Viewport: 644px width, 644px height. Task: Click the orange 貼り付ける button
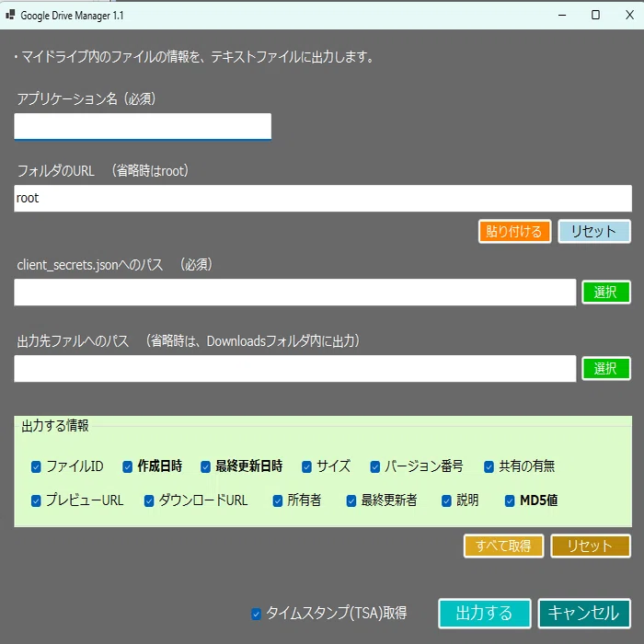click(514, 231)
